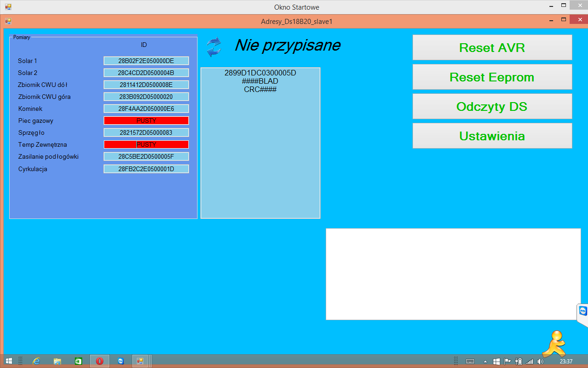The image size is (588, 368).
Task: Minimize the Adresy_Ds18B20_slave1 window
Action: pos(551,20)
